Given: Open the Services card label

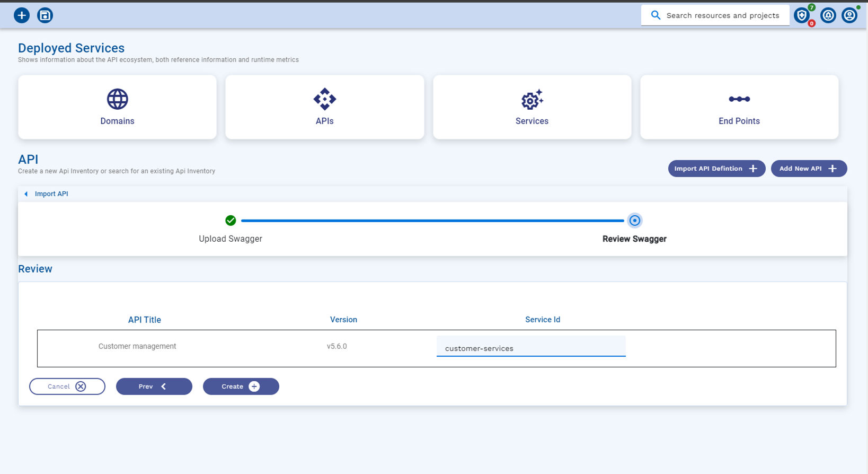Looking at the screenshot, I should click(532, 121).
